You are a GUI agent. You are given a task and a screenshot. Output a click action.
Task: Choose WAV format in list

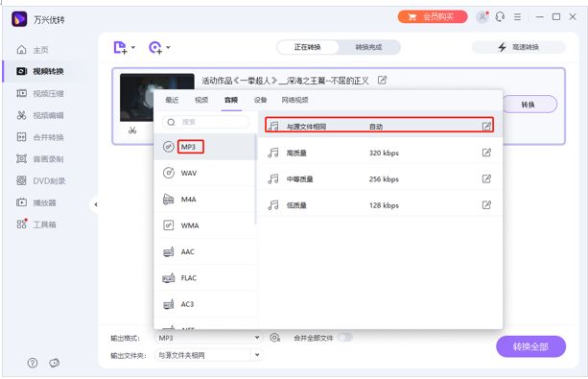point(205,173)
